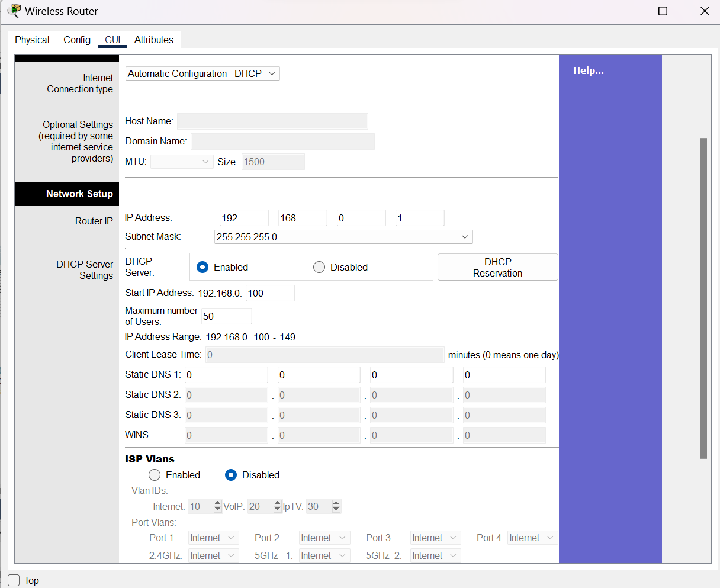The height and width of the screenshot is (588, 720).
Task: Switch to the Physical tab
Action: pyautogui.click(x=32, y=40)
